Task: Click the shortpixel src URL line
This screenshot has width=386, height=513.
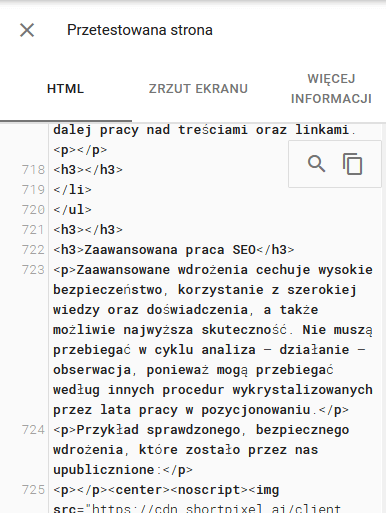Action: tap(197, 508)
